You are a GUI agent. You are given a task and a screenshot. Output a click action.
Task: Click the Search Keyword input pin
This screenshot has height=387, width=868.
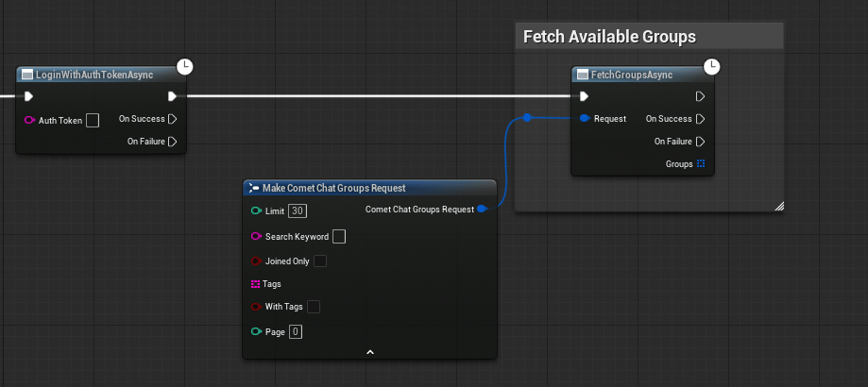[x=256, y=237]
